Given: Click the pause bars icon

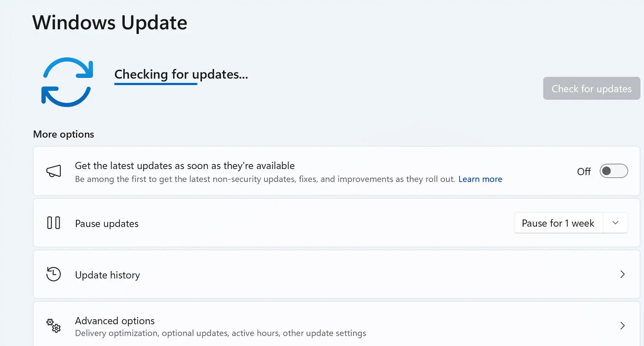Looking at the screenshot, I should [54, 223].
